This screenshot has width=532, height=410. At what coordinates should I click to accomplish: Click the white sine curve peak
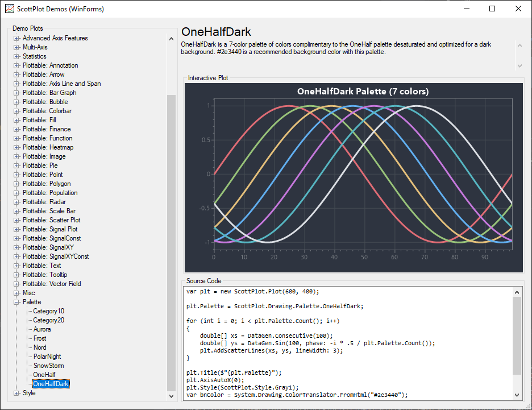tap(417, 106)
